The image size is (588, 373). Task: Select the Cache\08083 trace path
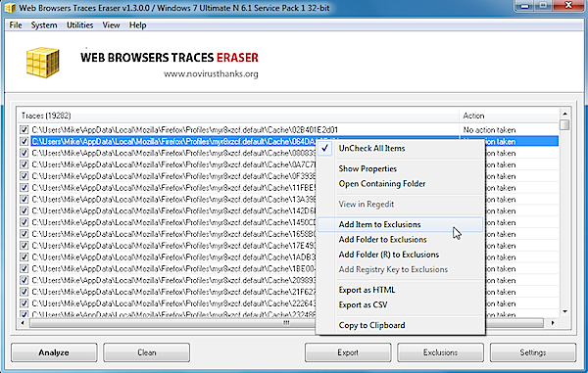[173, 153]
